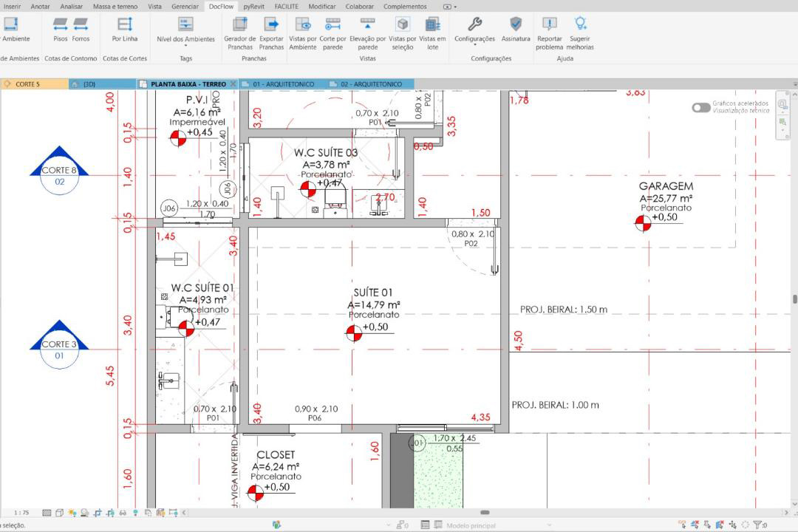Expand Configurações dropdown arrow
Screen dimensions: 798x532
[474, 45]
